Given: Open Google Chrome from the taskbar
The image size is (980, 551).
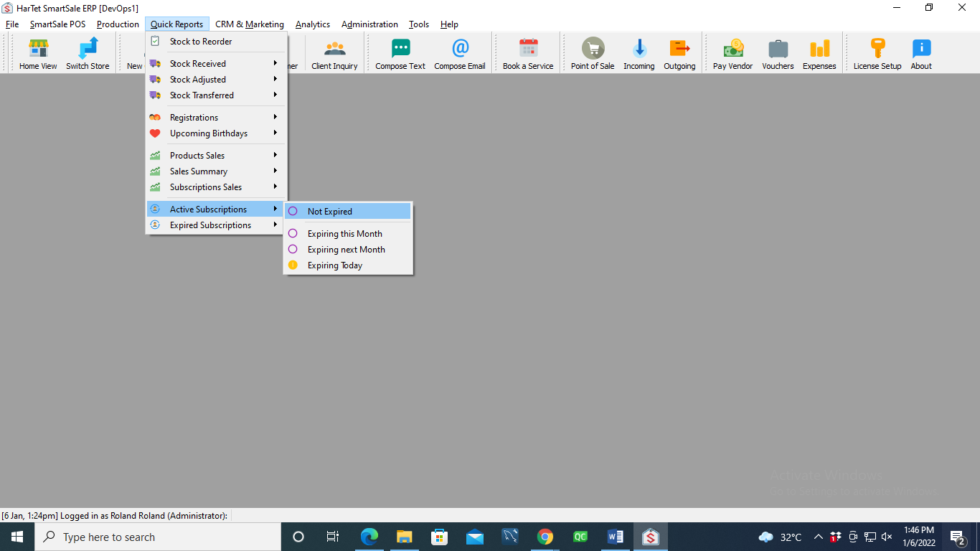Looking at the screenshot, I should (545, 537).
